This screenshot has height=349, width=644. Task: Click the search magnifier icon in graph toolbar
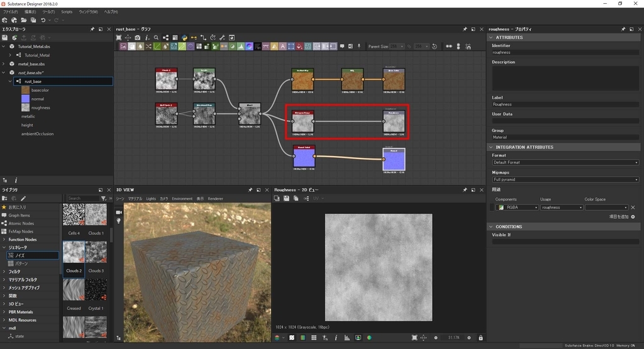coord(156,38)
